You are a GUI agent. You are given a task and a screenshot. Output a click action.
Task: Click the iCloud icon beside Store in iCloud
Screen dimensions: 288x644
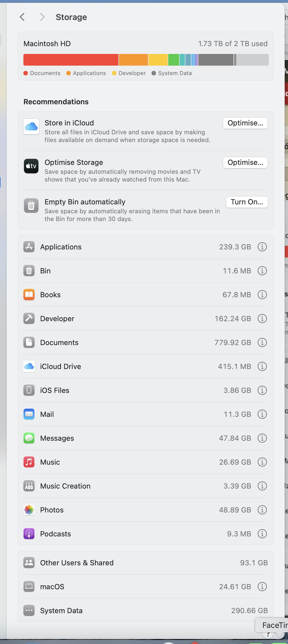click(x=31, y=127)
